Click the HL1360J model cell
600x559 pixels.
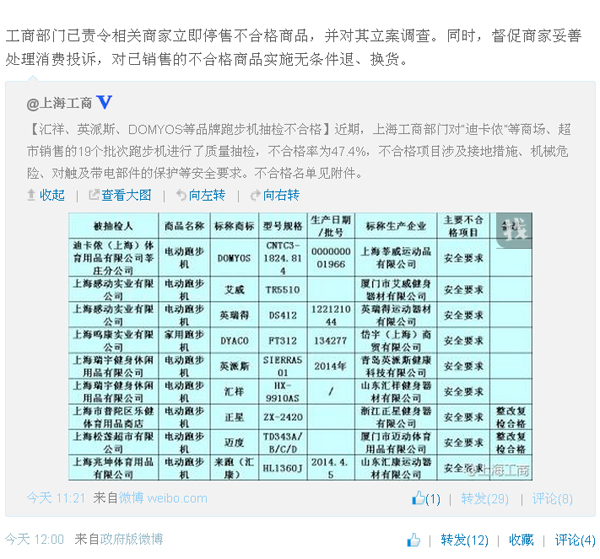tap(283, 468)
